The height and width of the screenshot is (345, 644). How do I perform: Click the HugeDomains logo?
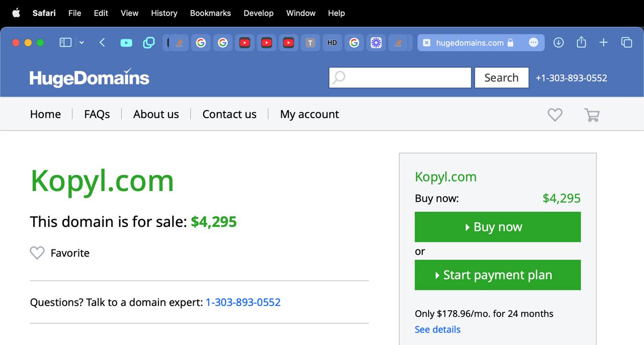coord(90,78)
